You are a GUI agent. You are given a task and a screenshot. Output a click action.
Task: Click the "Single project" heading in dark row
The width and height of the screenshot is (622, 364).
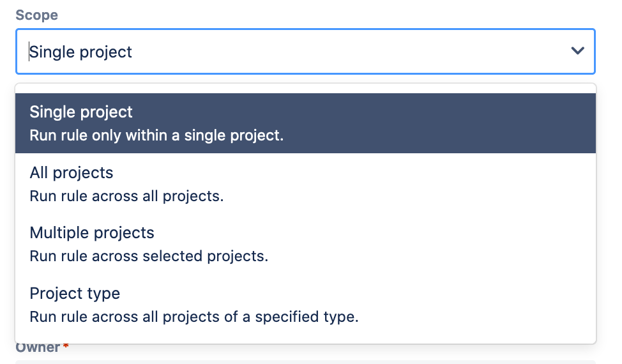click(x=81, y=112)
